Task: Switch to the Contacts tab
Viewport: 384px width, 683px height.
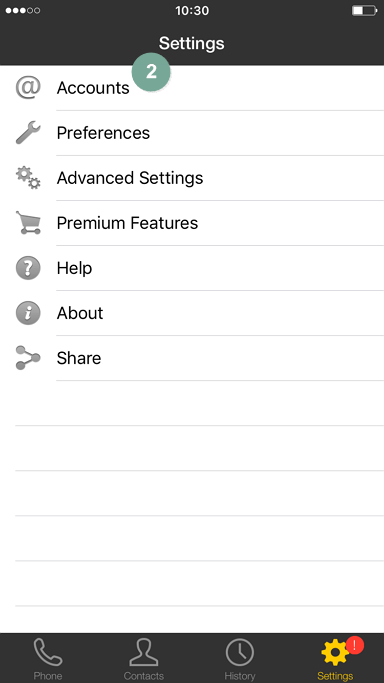Action: click(x=144, y=659)
